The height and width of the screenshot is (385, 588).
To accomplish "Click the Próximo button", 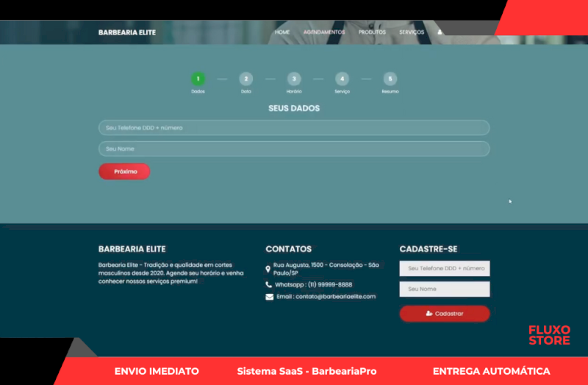I will tap(124, 171).
